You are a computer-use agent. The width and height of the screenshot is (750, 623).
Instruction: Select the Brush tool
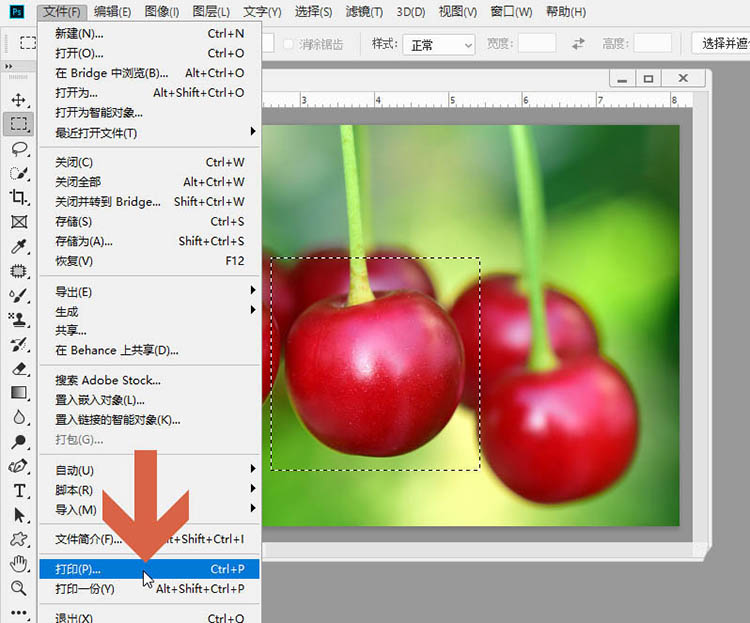pyautogui.click(x=19, y=295)
